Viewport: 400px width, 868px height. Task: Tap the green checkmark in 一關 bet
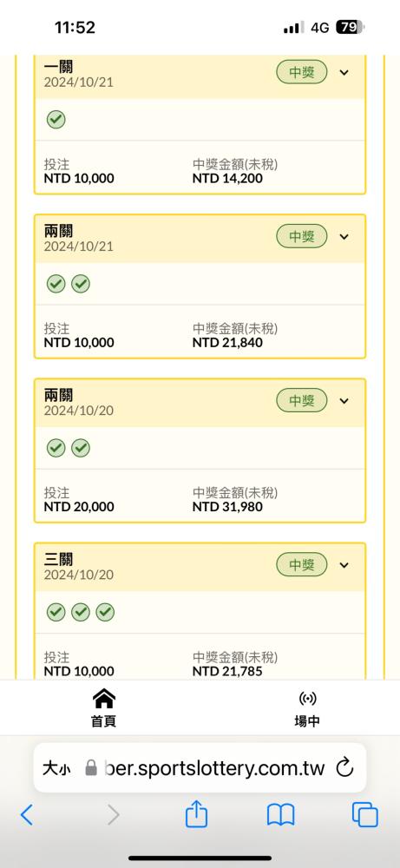56,120
